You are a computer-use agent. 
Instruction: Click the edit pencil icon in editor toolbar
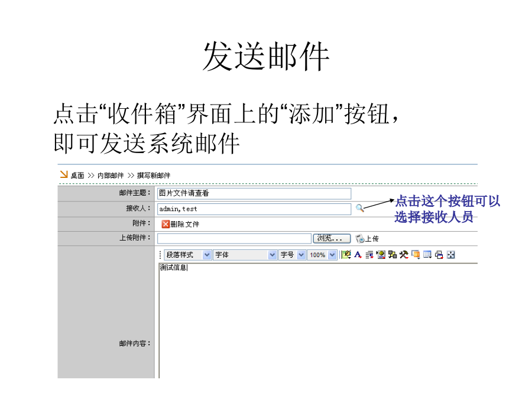pyautogui.click(x=346, y=254)
